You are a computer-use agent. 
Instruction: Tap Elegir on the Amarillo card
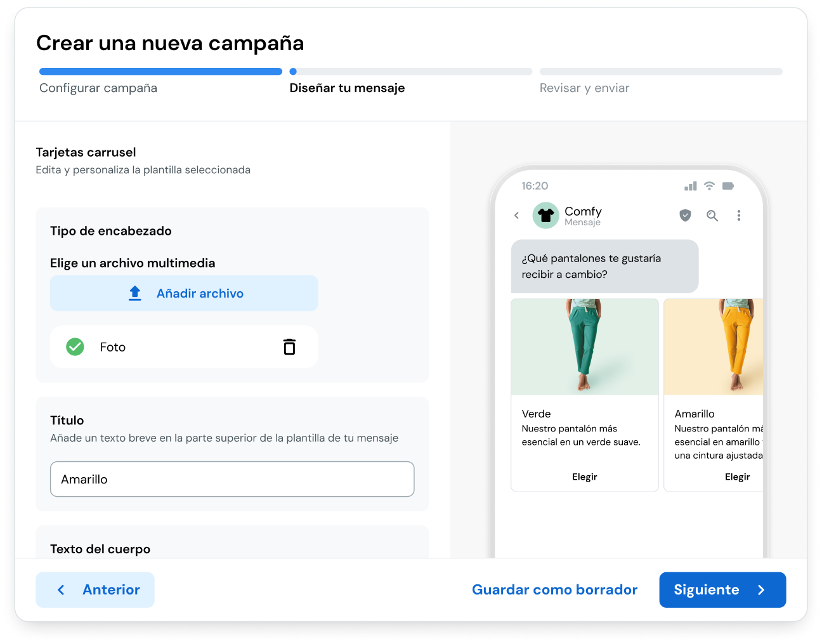[x=738, y=477]
